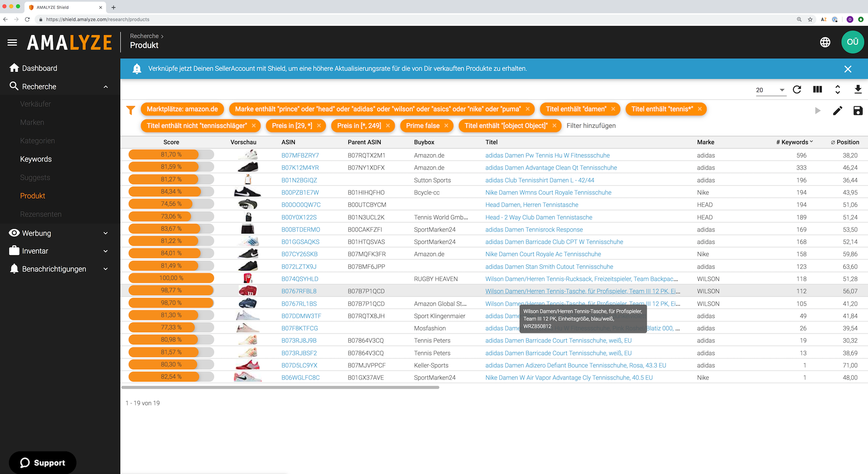
Task: Click the orange filter funnel icon
Action: point(131,110)
